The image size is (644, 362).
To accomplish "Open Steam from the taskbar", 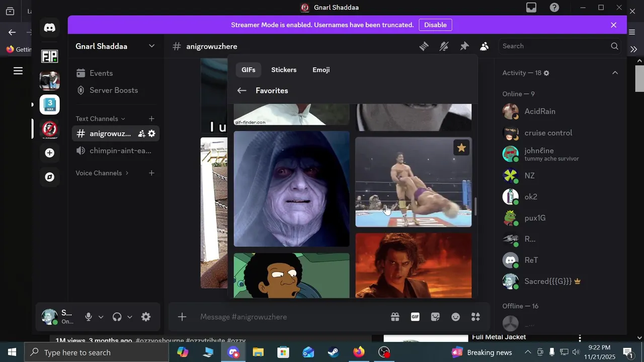I will click(x=333, y=352).
